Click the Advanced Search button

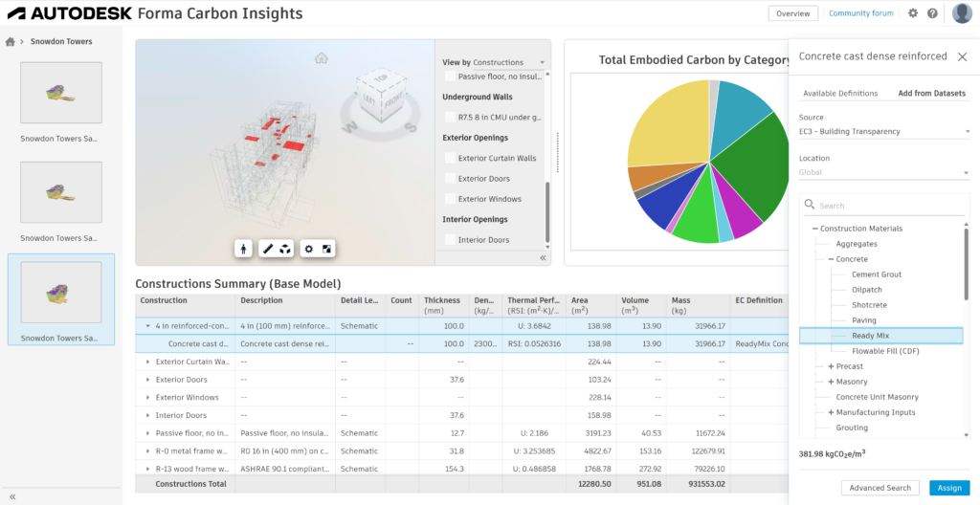point(880,488)
